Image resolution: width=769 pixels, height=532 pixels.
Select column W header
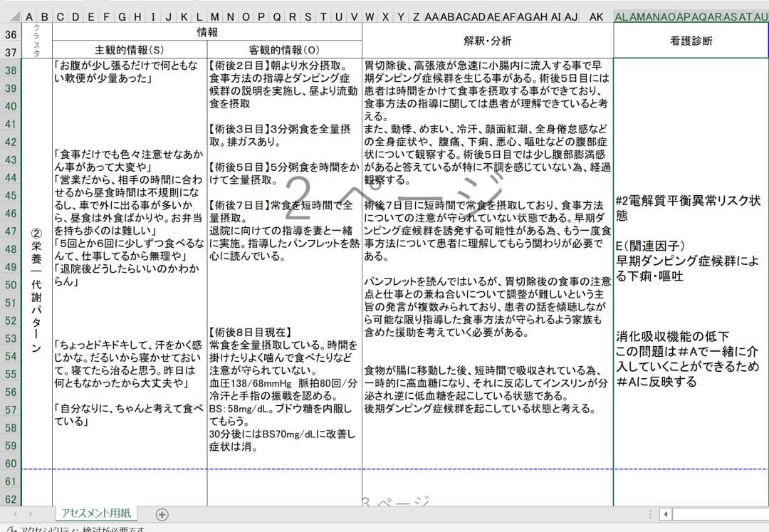point(370,17)
